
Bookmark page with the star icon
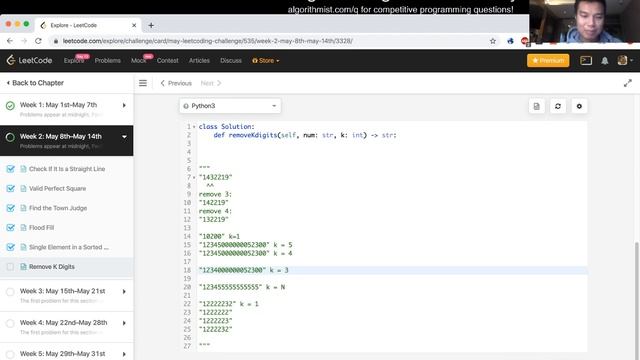tap(493, 41)
